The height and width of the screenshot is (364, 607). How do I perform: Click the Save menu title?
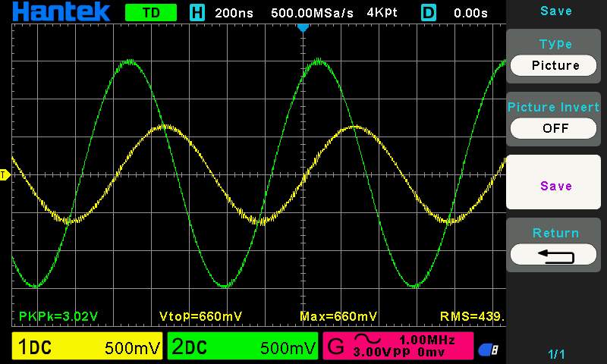tap(556, 11)
